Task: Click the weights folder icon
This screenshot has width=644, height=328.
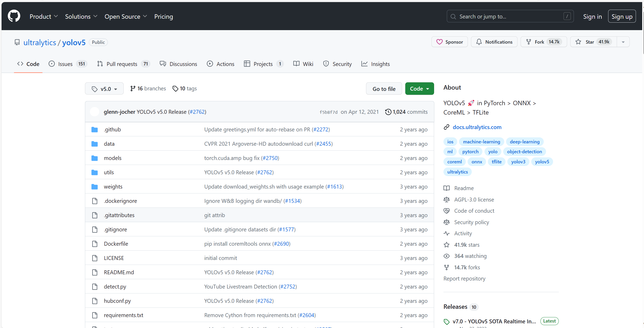Action: (x=95, y=186)
